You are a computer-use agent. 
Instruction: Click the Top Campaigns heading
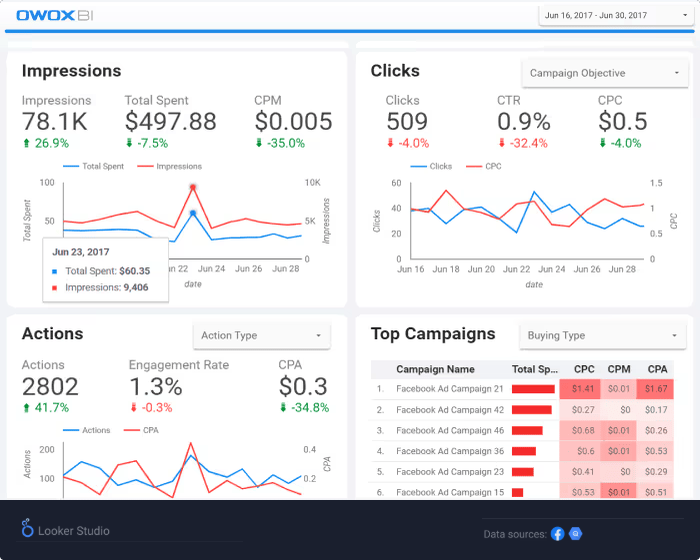point(433,334)
